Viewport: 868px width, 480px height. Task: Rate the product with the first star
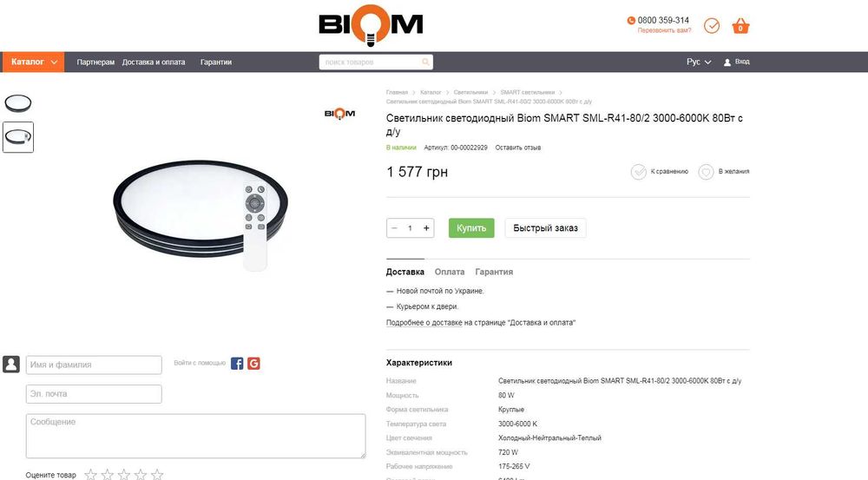click(x=90, y=475)
